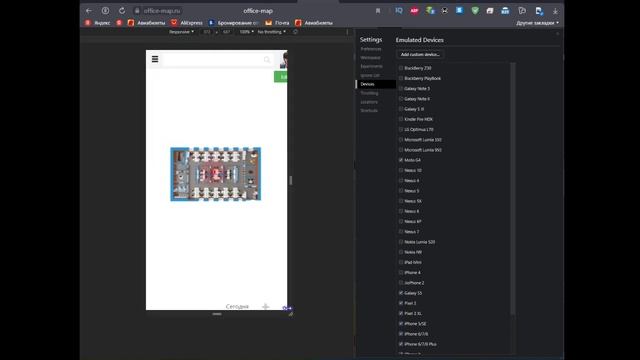Click the padlock icon in address bar
This screenshot has height=360, width=640.
(137, 11)
